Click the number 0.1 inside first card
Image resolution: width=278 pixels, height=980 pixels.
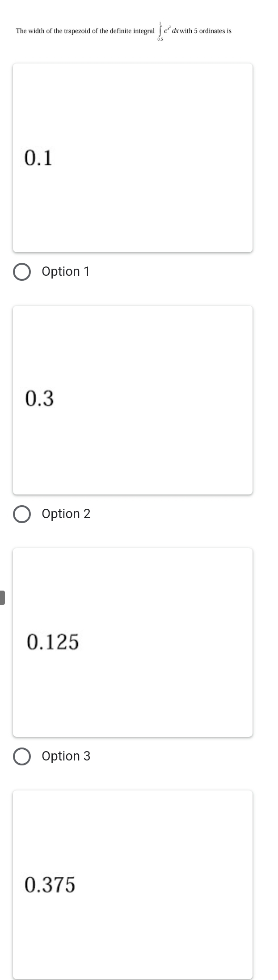[x=38, y=158]
